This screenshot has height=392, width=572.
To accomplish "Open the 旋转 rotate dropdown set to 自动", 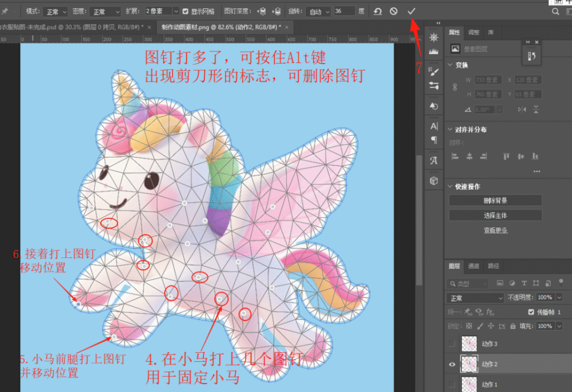I will click(318, 12).
